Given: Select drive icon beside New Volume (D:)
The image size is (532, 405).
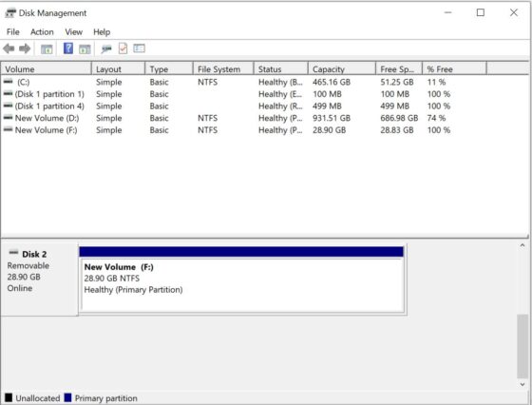Looking at the screenshot, I should click(9, 118).
